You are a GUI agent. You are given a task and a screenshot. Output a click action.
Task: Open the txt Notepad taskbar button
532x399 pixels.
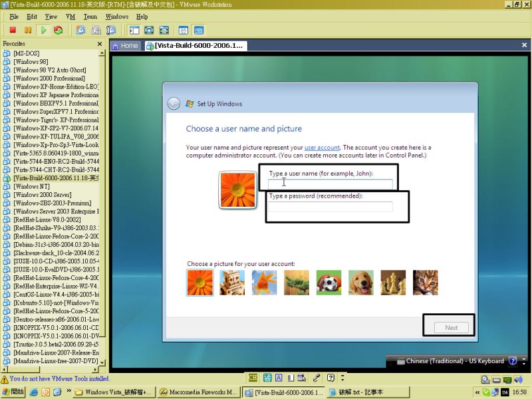(368, 392)
